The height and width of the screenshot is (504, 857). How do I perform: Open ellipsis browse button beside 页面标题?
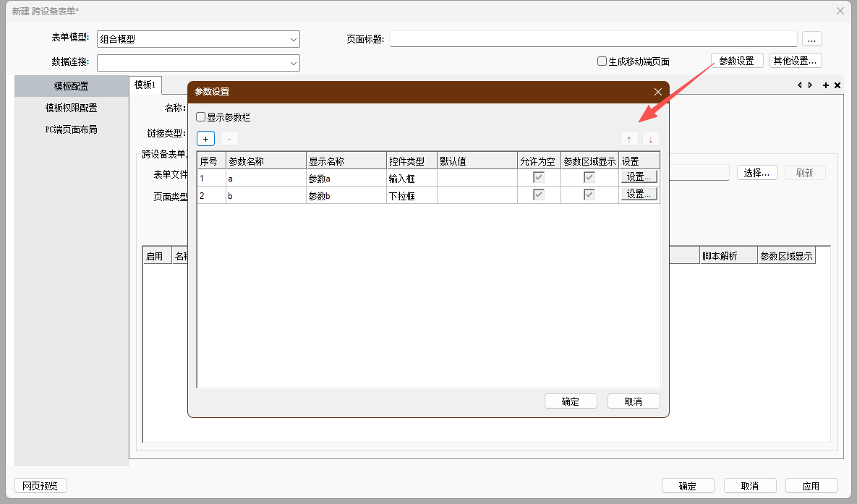(x=811, y=39)
